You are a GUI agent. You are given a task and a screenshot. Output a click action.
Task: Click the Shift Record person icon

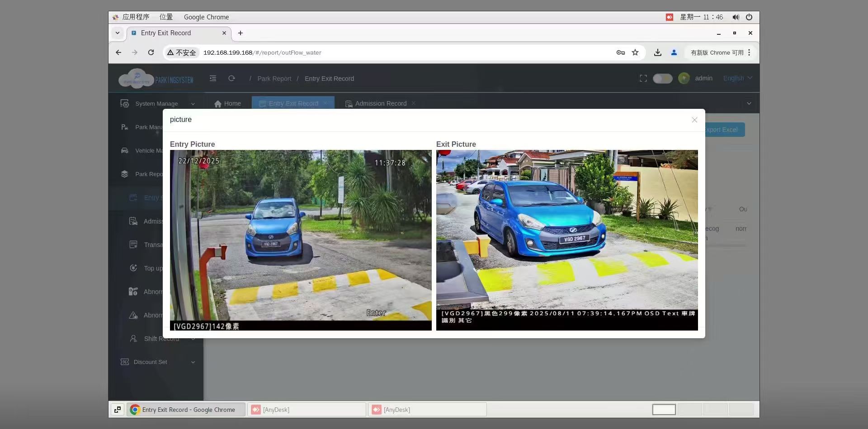click(133, 339)
